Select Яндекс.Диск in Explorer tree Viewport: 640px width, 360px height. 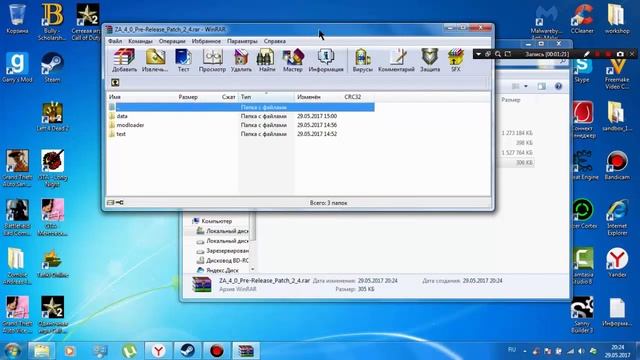tap(218, 270)
